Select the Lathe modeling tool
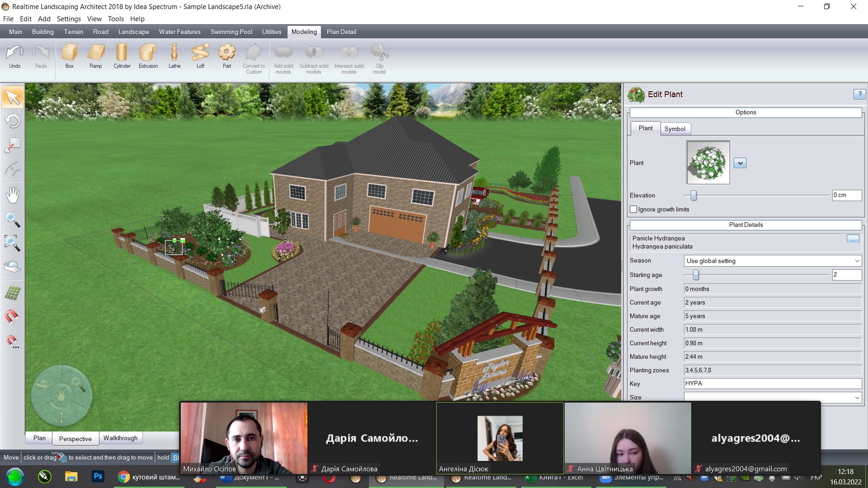The image size is (868, 488). pyautogui.click(x=175, y=56)
